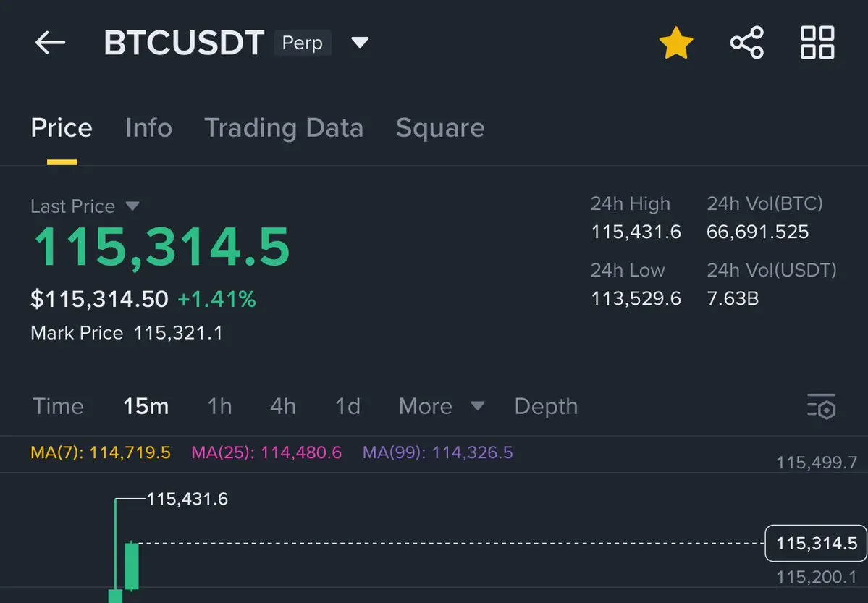868x603 pixels.
Task: Choose the 1d chart interval
Action: click(347, 406)
